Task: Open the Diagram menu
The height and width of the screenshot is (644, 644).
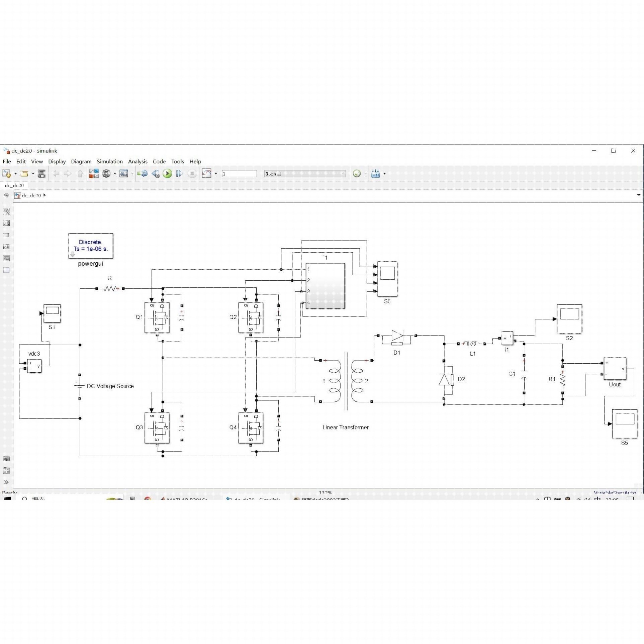Action: click(81, 161)
